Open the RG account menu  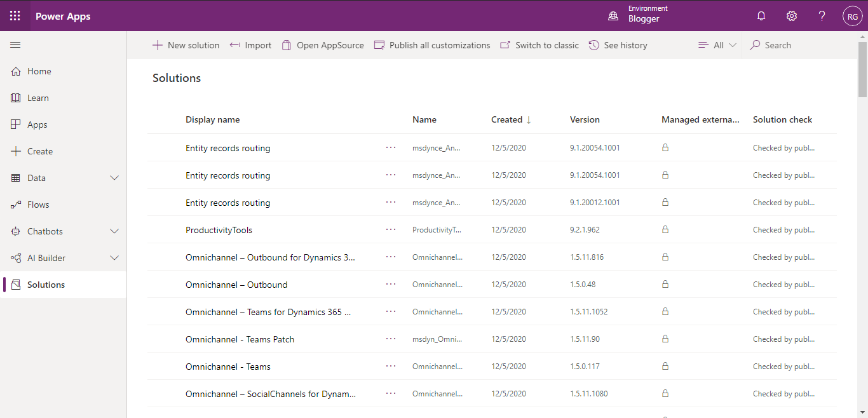tap(852, 15)
